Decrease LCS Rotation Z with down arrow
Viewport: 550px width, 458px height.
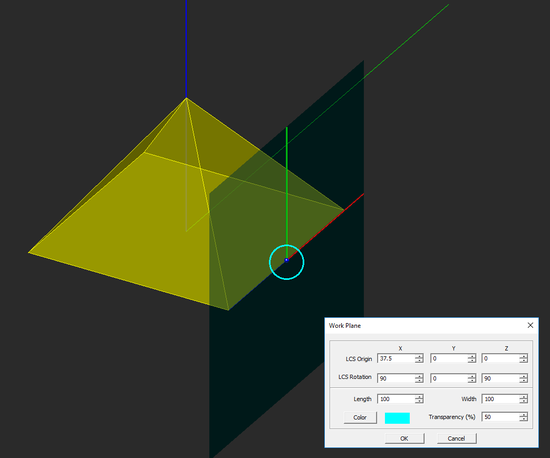pos(523,381)
